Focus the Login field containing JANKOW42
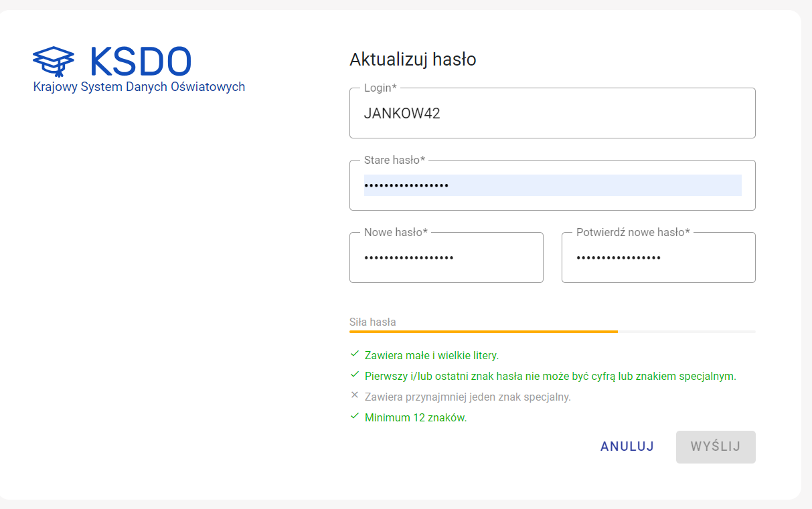This screenshot has width=812, height=509. point(552,114)
